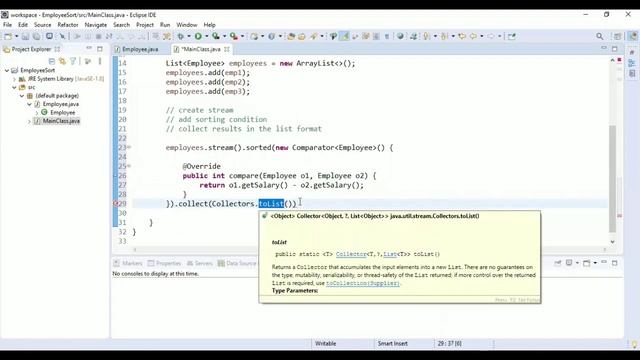Image resolution: width=640 pixels, height=360 pixels.
Task: Click the Coverage launch icon
Action: point(216,36)
